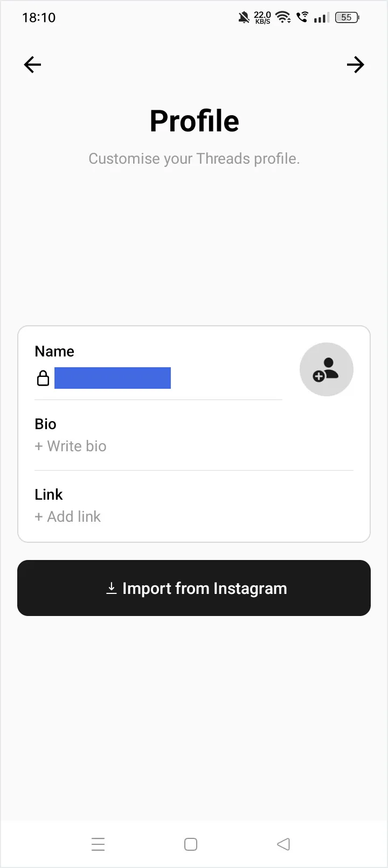Tap the download icon on the Import button
Image resolution: width=388 pixels, height=868 pixels.
pos(112,588)
